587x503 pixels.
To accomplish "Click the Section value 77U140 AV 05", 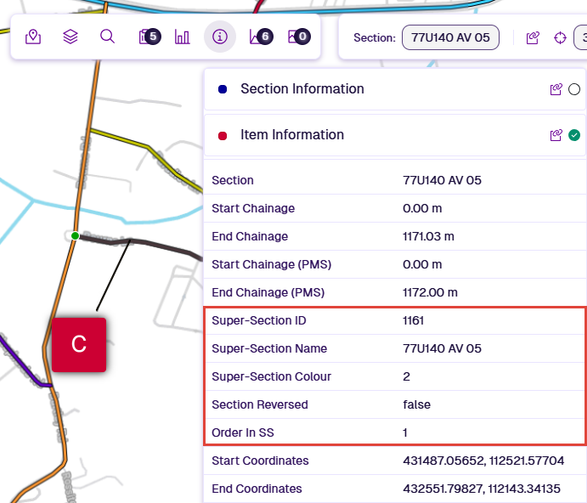I will 442,180.
